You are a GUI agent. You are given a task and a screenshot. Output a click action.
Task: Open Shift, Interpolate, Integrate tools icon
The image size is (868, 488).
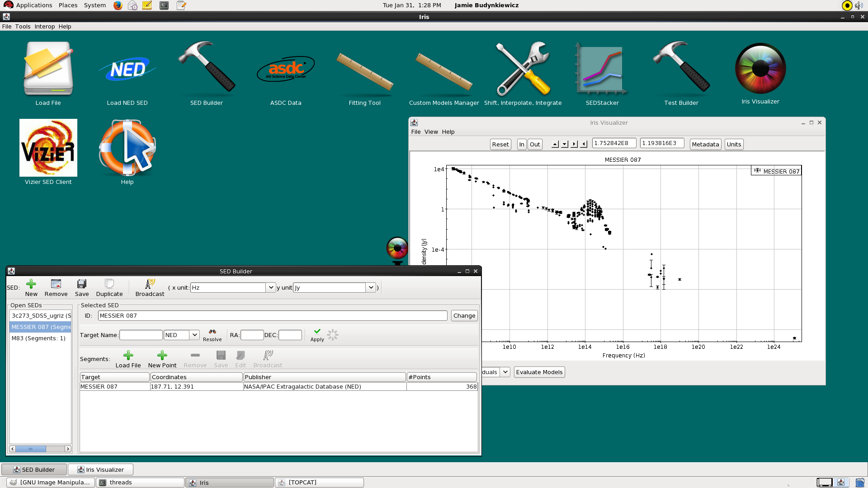tap(523, 69)
